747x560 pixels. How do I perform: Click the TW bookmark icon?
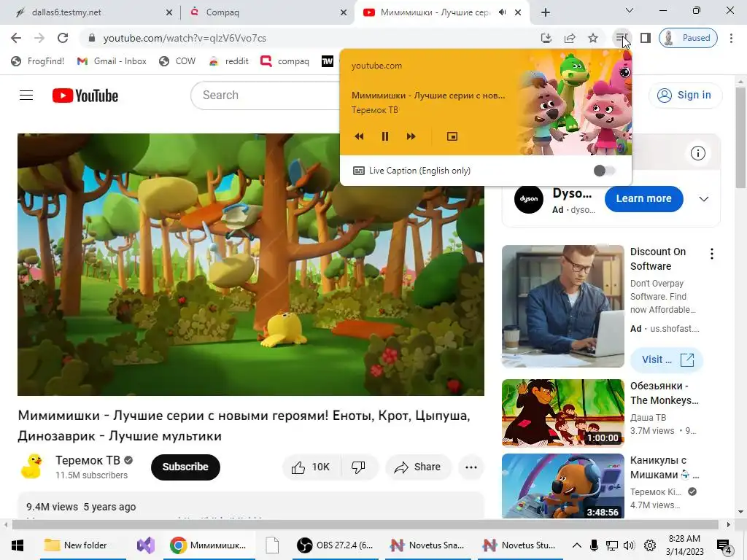[328, 61]
